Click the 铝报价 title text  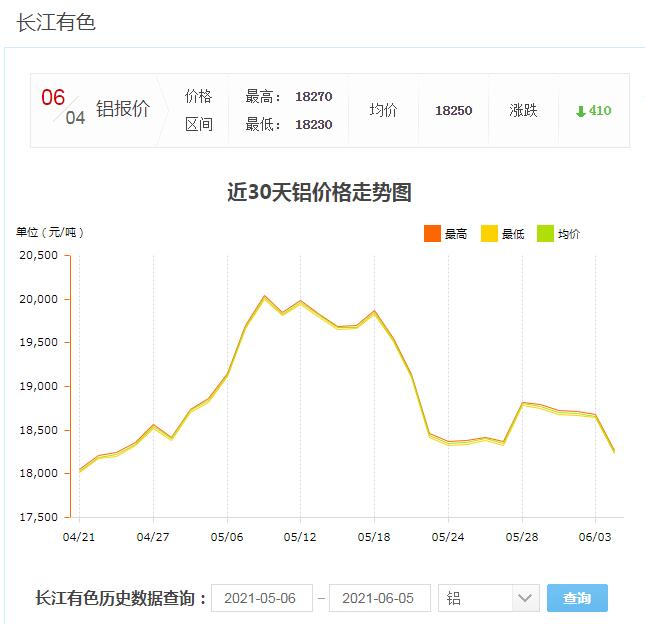123,109
